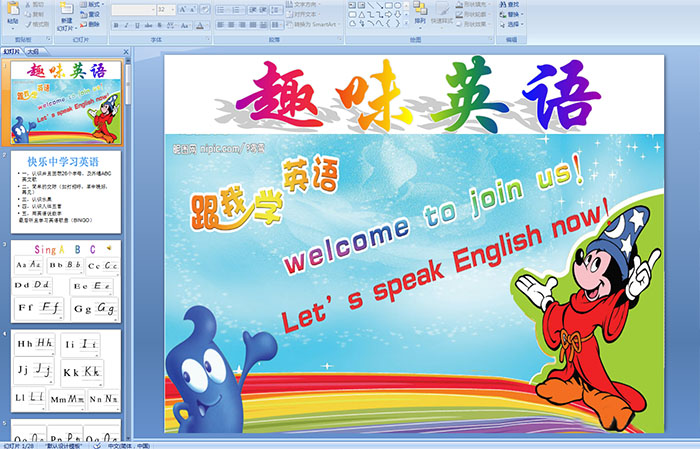Select the triangle shape in gallery
The image size is (700, 449).
point(362,15)
